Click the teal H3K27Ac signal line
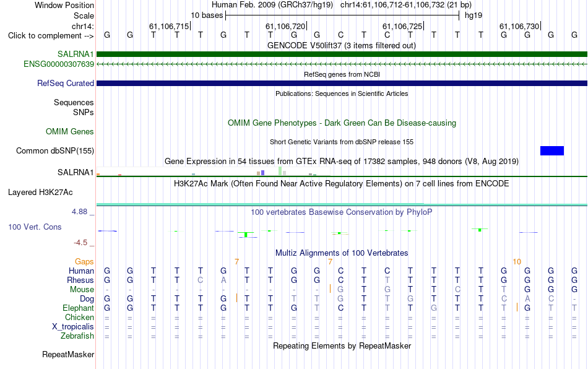Viewport: 588px width, 369px height. click(x=342, y=204)
